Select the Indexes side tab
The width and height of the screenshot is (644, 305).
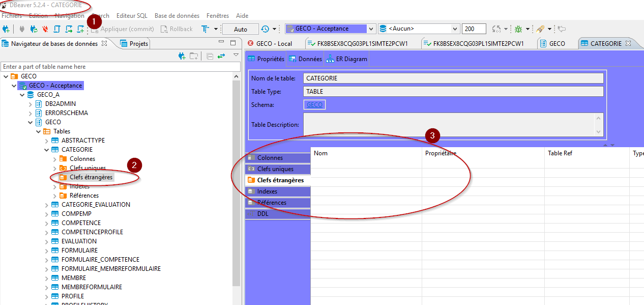(278, 191)
